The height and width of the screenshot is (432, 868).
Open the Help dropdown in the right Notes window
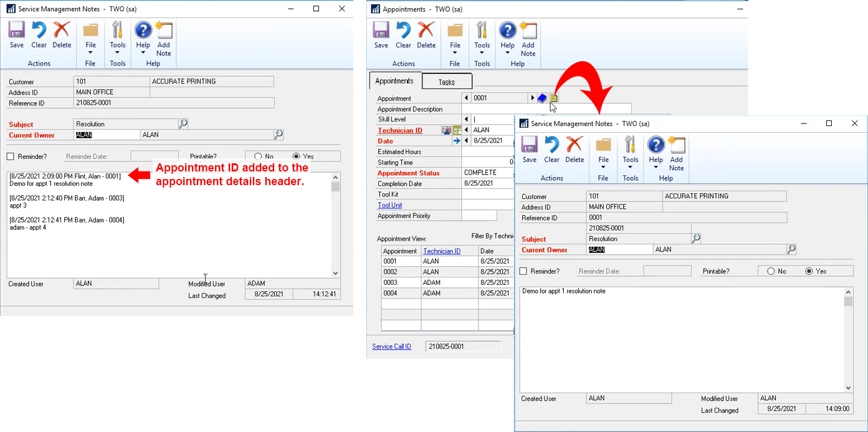(656, 153)
